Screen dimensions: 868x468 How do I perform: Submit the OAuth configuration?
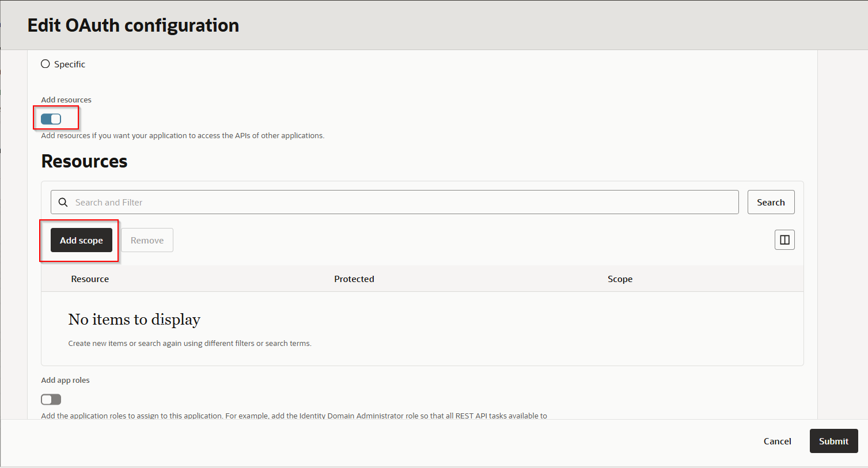coord(833,441)
